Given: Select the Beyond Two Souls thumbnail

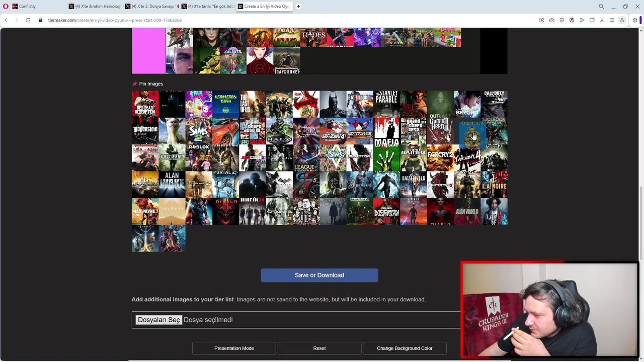Looking at the screenshot, I should (467, 104).
